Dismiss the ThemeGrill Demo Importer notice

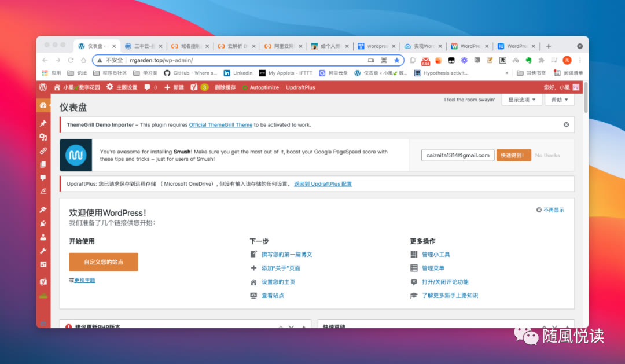(566, 125)
